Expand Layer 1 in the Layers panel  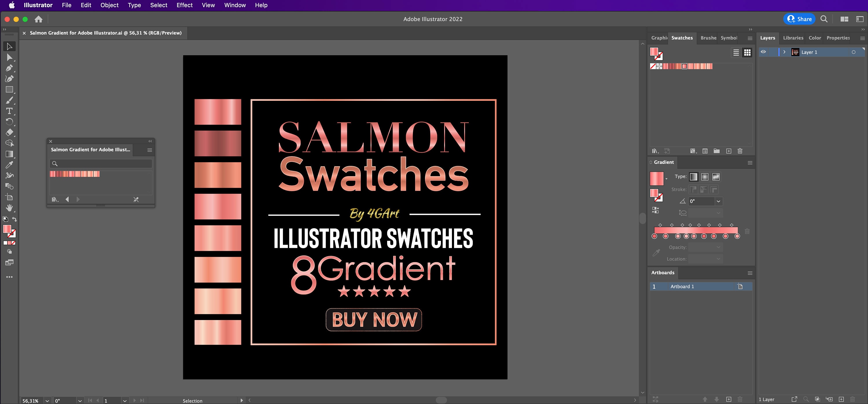click(785, 52)
